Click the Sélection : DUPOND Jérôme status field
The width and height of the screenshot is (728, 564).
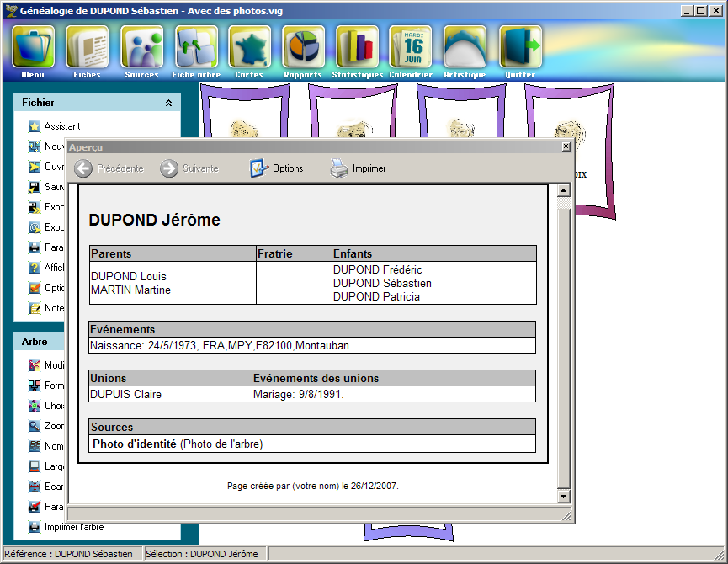coord(205,554)
